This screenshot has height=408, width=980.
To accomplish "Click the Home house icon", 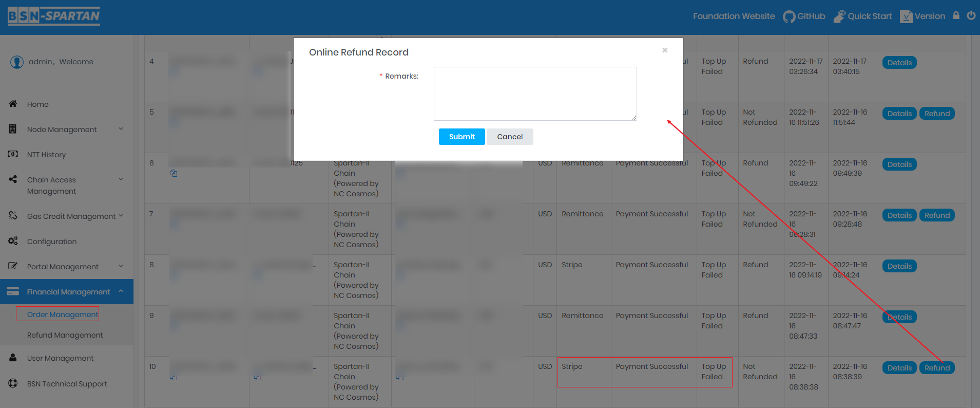I will [13, 104].
